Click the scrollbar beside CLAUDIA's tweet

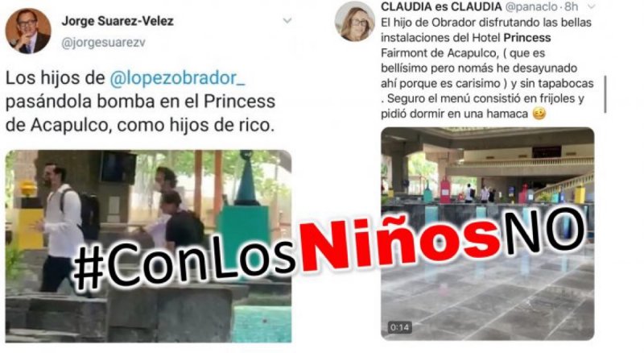[605, 94]
